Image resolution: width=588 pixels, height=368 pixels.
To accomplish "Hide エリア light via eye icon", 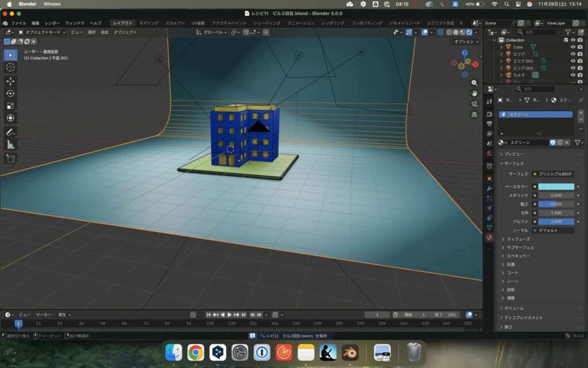I will click(572, 54).
